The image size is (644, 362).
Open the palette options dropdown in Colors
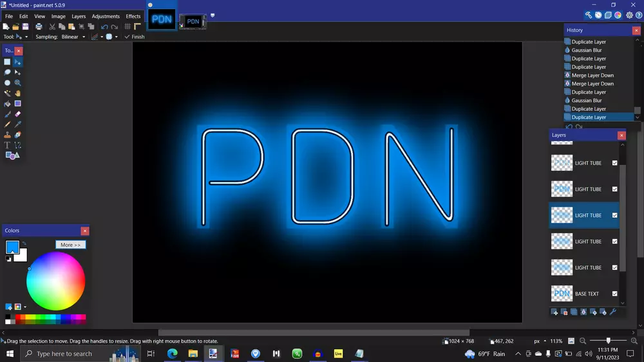click(25, 307)
